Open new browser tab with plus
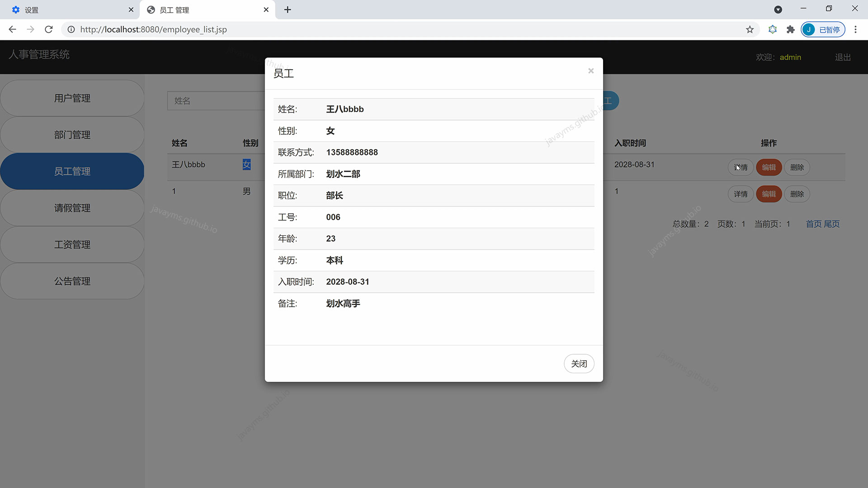This screenshot has height=488, width=868. [288, 9]
